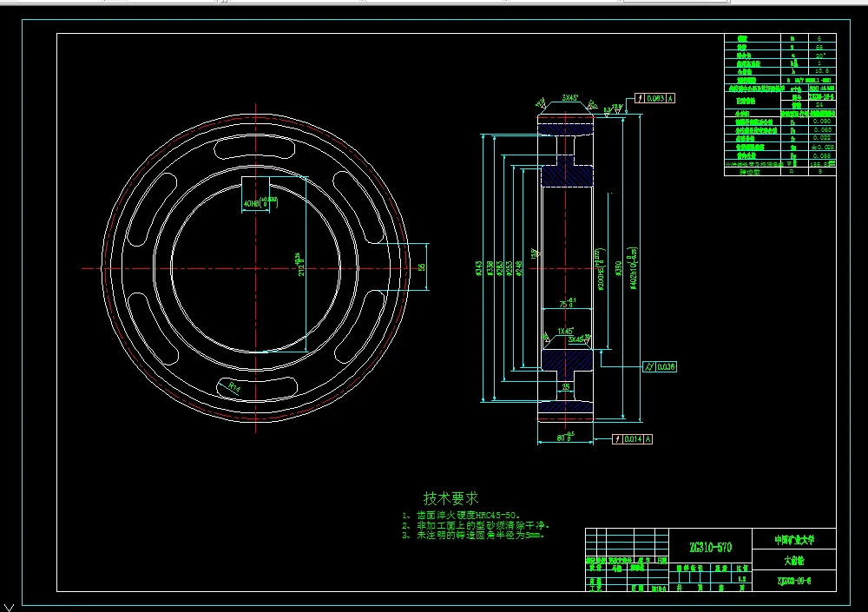Click the ø402h10 outside diameter dimension

(634, 268)
